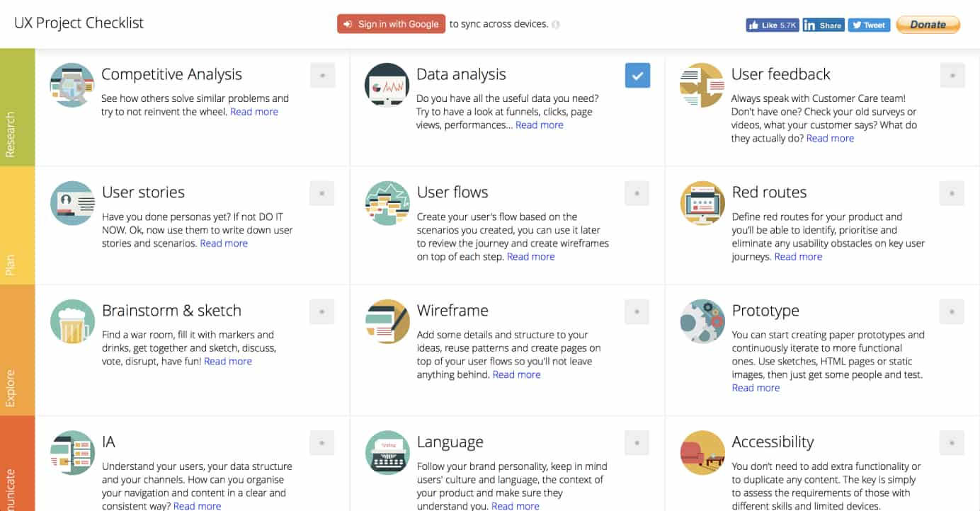
Task: Click the Wireframe pencil icon
Action: 387,321
